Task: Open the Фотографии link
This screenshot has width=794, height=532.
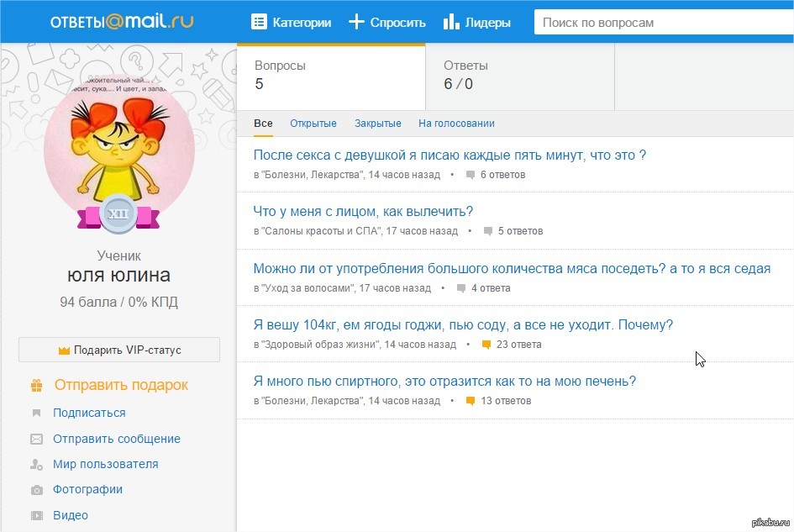Action: 87,489
